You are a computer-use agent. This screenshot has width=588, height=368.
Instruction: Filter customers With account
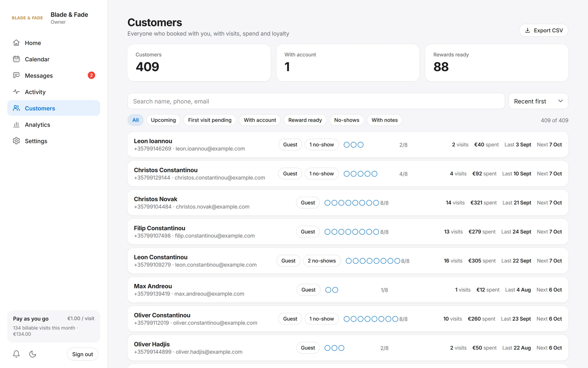[260, 120]
